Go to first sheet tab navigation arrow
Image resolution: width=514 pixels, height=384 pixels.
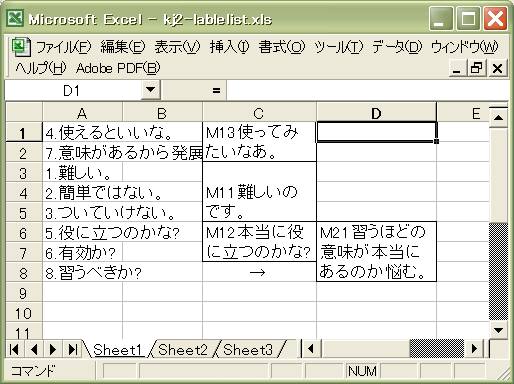(14, 349)
